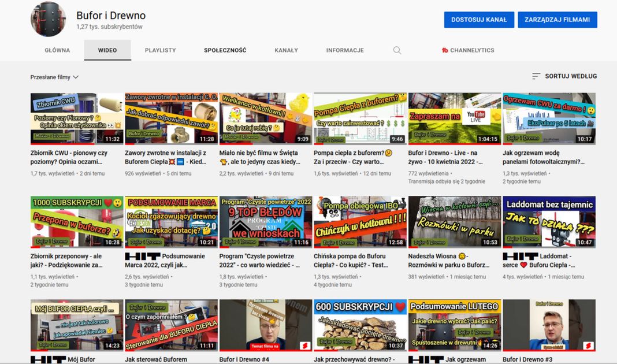Open the 600 subskrypcji video thumbnail

pyautogui.click(x=360, y=325)
